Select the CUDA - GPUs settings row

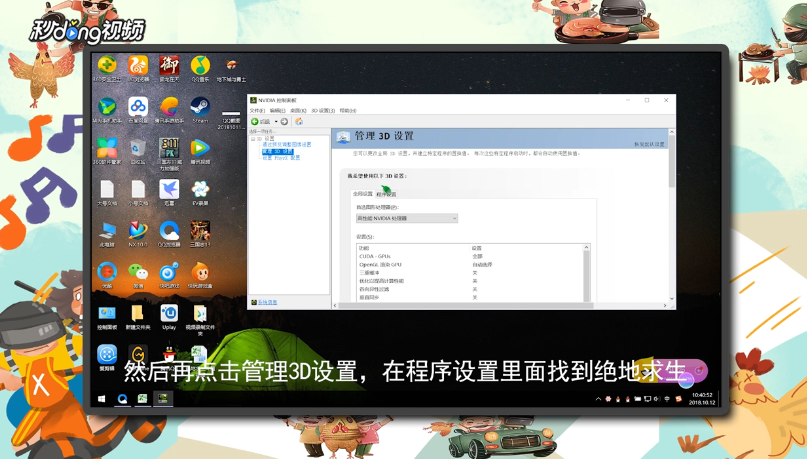pyautogui.click(x=471, y=256)
